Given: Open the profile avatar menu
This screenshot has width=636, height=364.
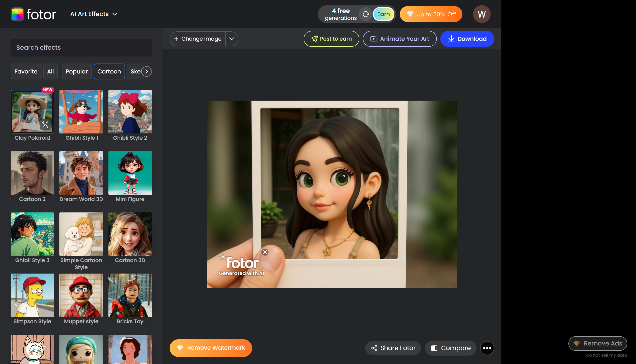Looking at the screenshot, I should click(481, 14).
